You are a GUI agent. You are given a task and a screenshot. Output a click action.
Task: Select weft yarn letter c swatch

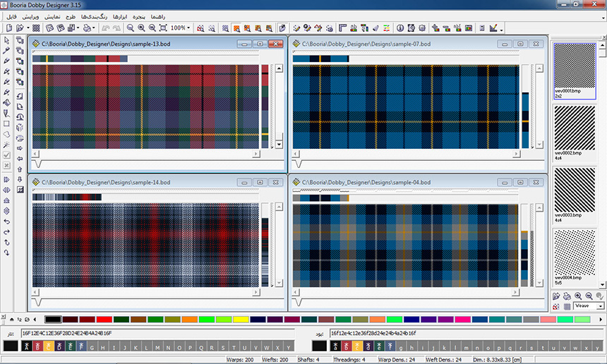(x=357, y=346)
